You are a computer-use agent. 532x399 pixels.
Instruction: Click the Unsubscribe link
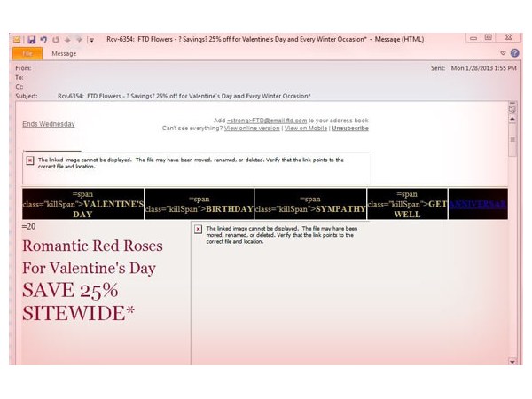coord(350,129)
